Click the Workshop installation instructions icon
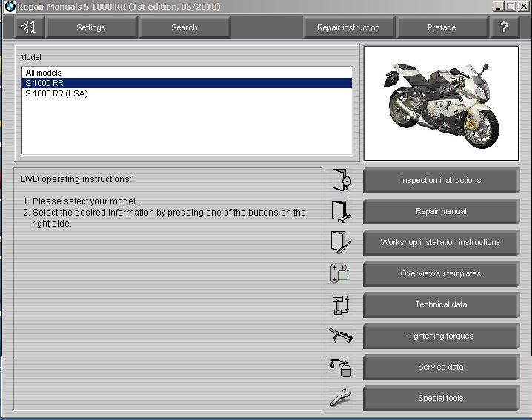The image size is (532, 420). click(341, 242)
